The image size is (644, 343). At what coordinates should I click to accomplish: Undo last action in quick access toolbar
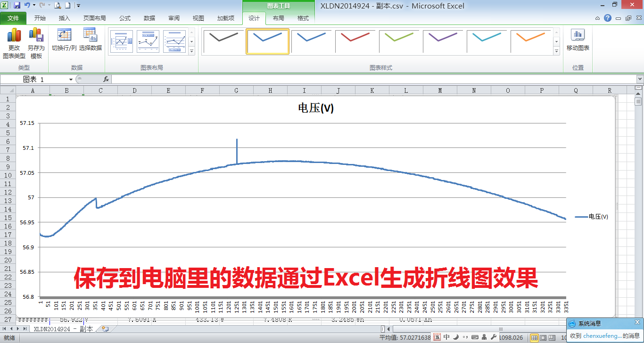(27, 6)
